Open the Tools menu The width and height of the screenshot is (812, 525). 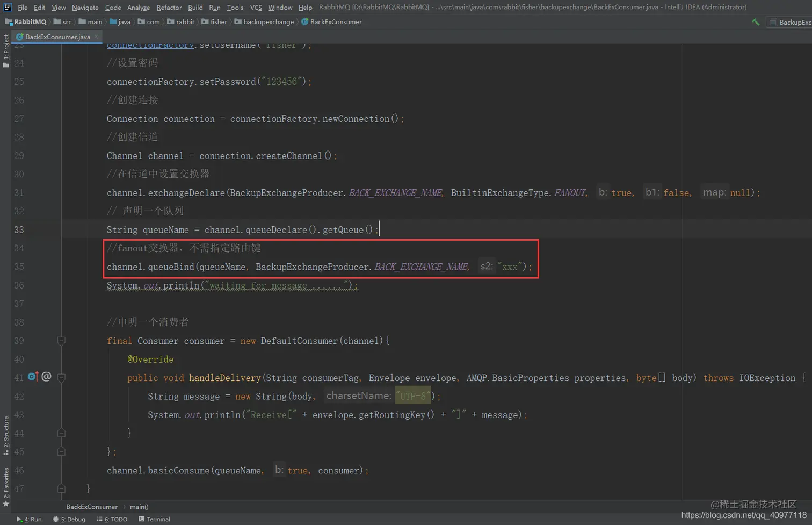click(235, 8)
